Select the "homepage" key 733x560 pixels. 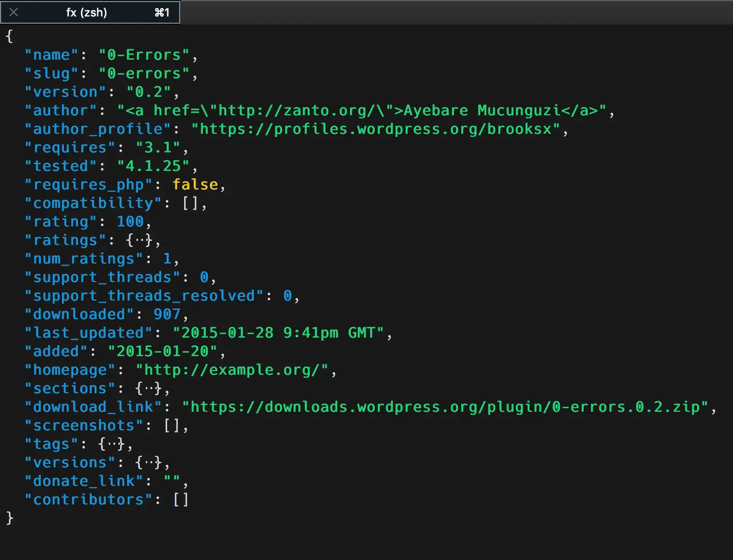tap(70, 370)
